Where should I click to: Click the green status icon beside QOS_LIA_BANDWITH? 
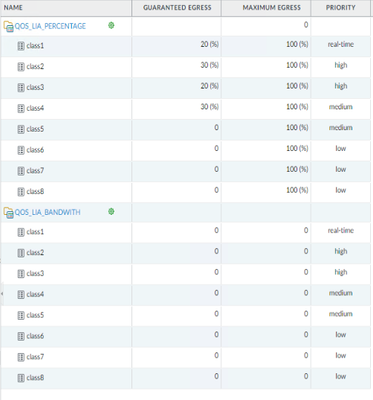[x=111, y=211]
